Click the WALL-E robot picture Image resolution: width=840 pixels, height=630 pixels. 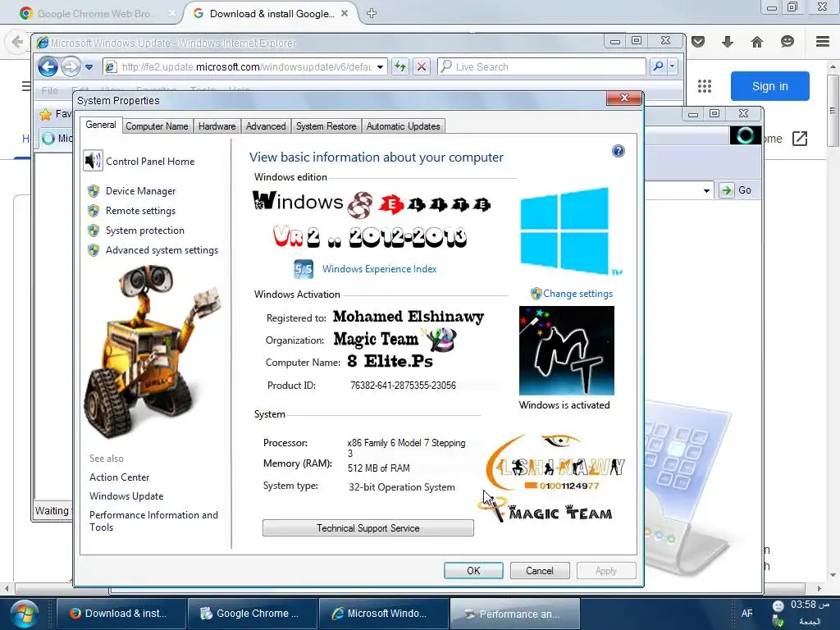(152, 351)
